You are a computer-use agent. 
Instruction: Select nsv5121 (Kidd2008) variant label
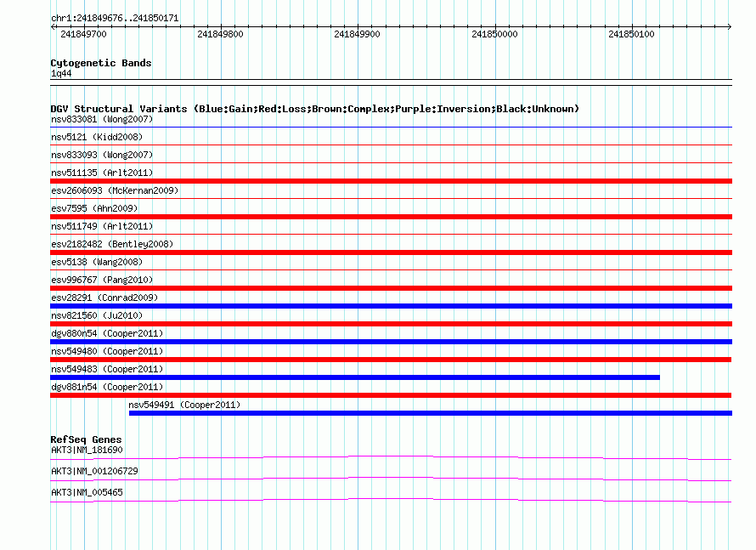pos(97,137)
